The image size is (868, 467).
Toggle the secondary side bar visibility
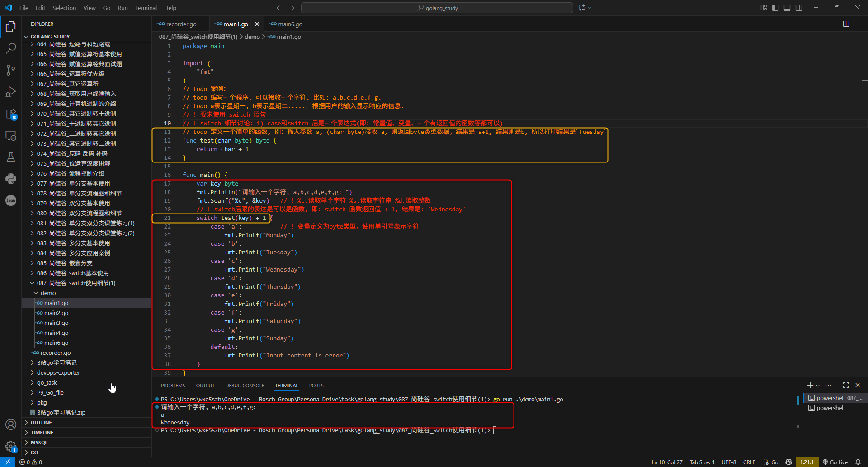(799, 8)
